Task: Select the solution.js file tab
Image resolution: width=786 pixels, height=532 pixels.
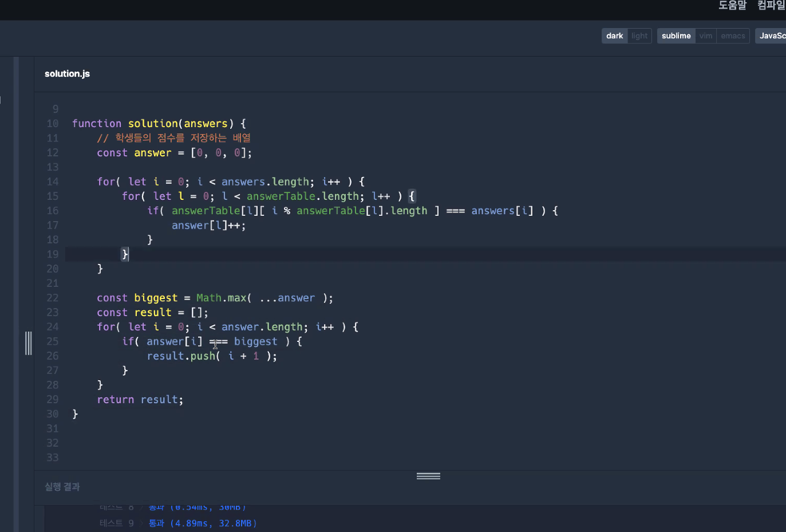Action: coord(67,73)
